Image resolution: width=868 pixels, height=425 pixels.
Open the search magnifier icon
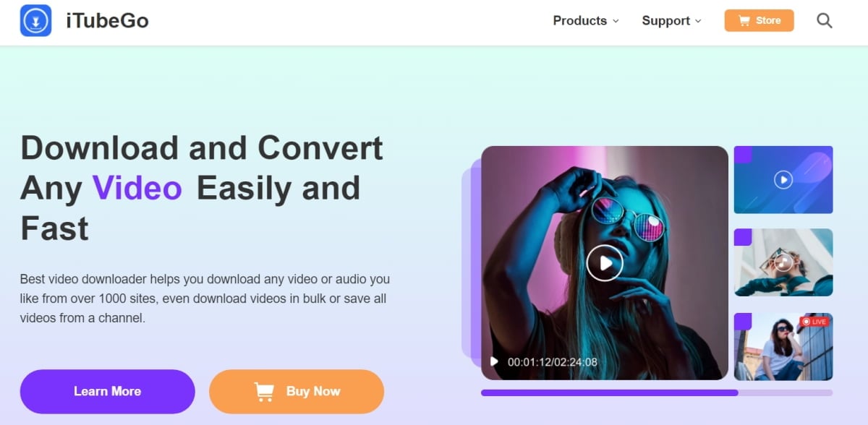tap(825, 20)
